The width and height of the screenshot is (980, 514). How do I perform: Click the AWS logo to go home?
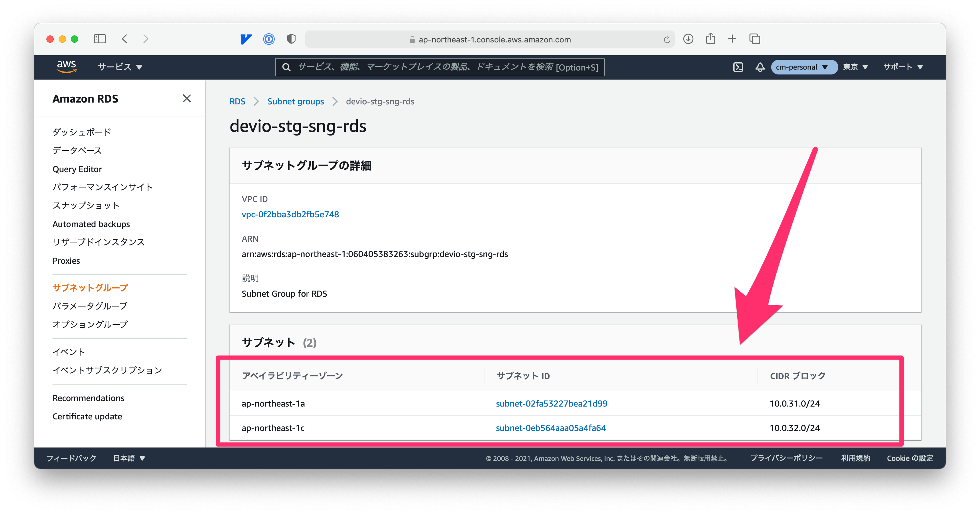pos(67,67)
